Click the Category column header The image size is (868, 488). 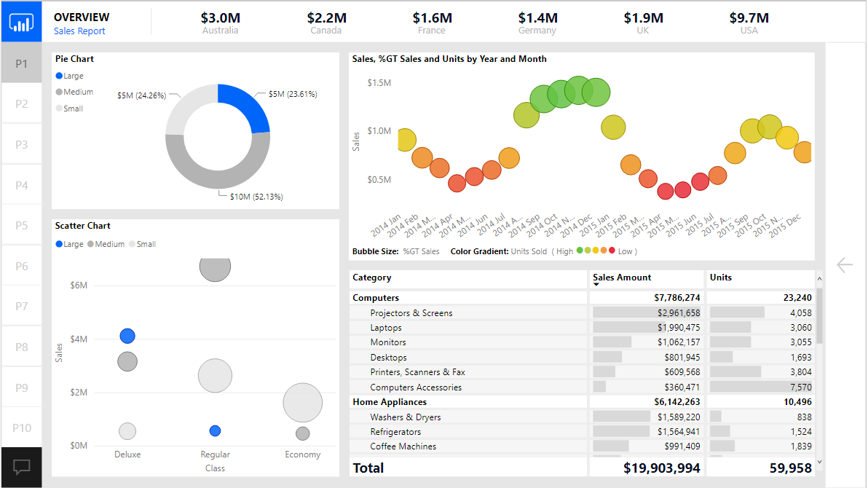372,278
